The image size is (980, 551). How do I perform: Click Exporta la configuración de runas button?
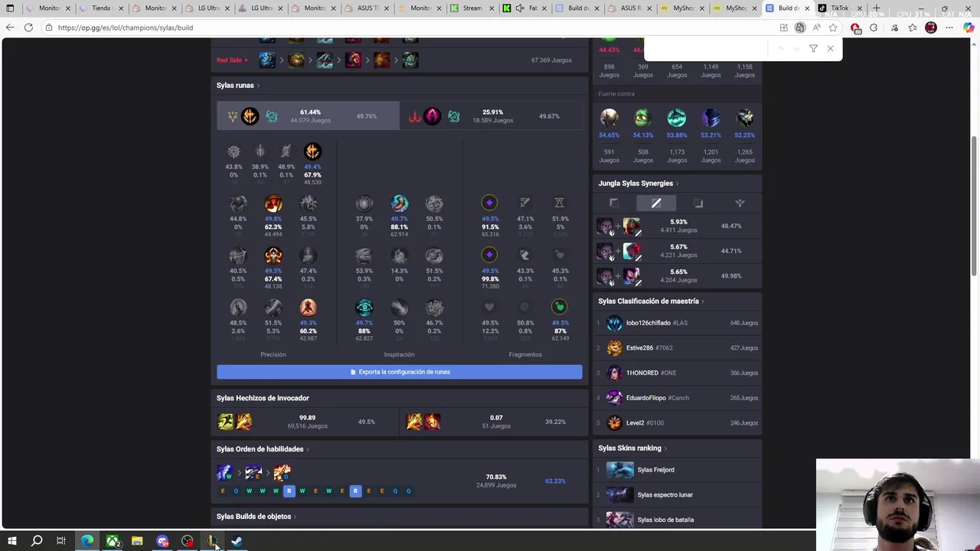399,372
